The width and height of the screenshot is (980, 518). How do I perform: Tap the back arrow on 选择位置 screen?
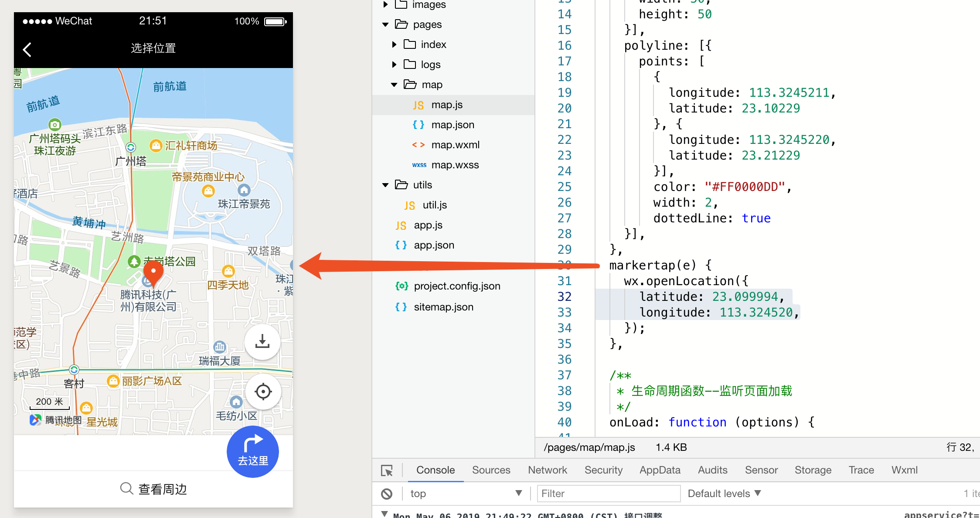(x=27, y=49)
